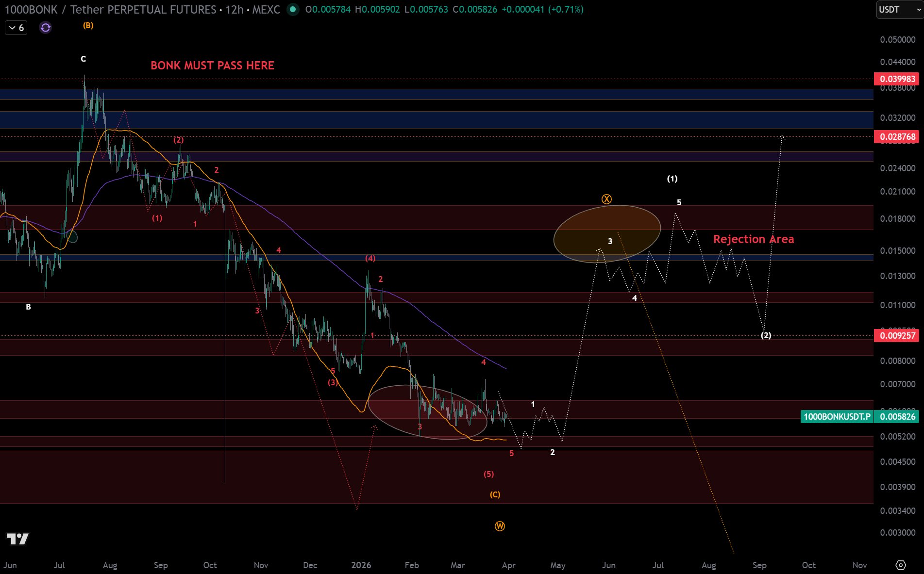Image resolution: width=924 pixels, height=574 pixels.
Task: Select the 'BONK MUST PASS HERE' annotation
Action: click(x=212, y=66)
